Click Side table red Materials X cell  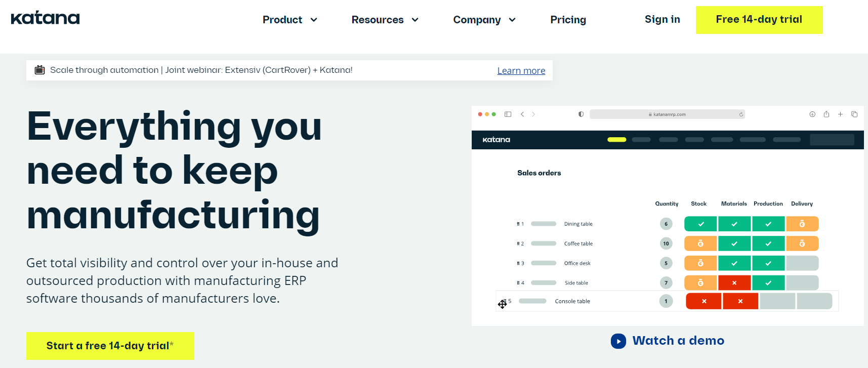pyautogui.click(x=734, y=283)
